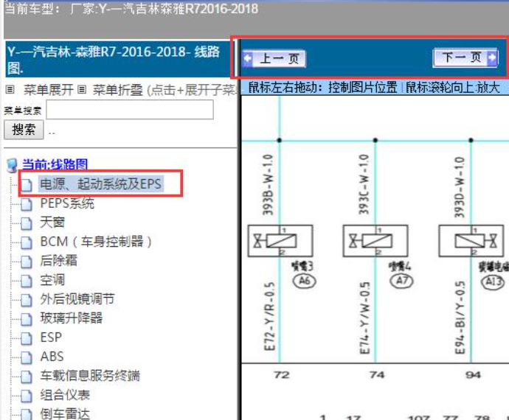Image resolution: width=509 pixels, height=420 pixels.
Task: Open the 后除霜 diagram entry
Action: pyautogui.click(x=58, y=261)
